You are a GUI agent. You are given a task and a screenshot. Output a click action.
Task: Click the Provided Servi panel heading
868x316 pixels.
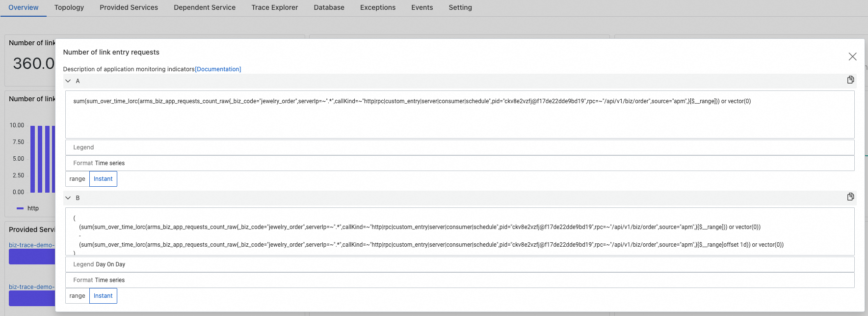32,230
